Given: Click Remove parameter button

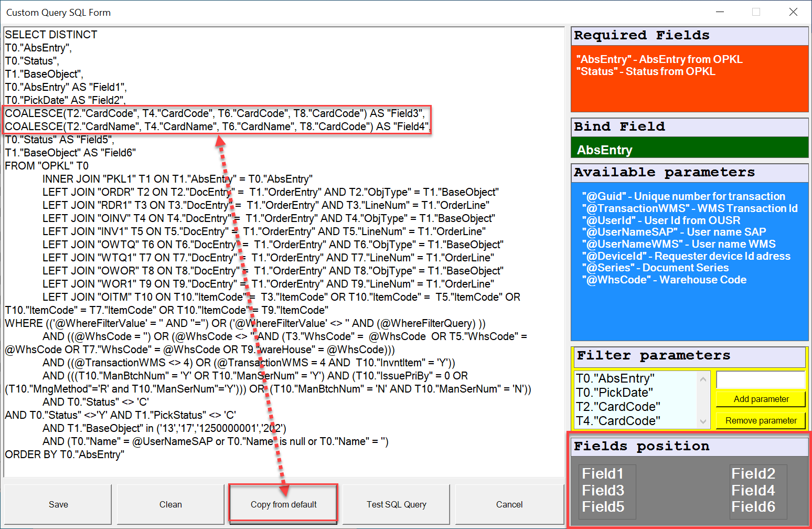Looking at the screenshot, I should [x=761, y=421].
